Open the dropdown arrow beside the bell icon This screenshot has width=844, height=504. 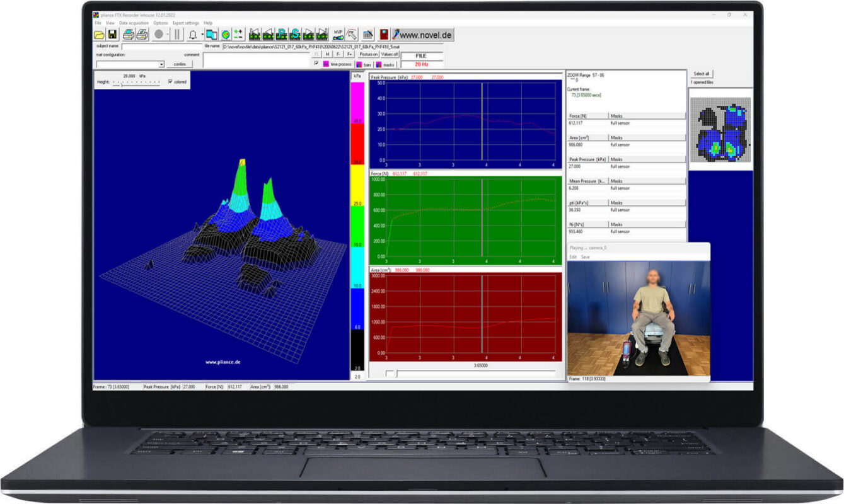click(x=202, y=35)
